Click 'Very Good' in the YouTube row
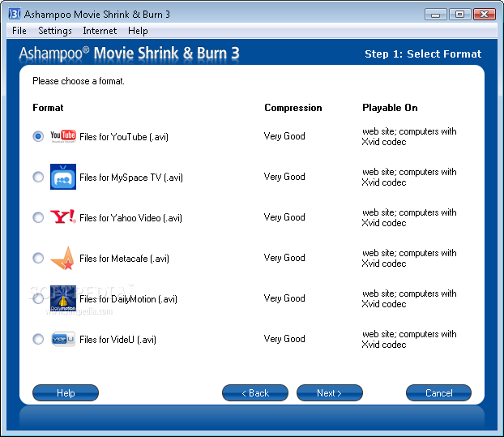This screenshot has height=437, width=504. pyautogui.click(x=284, y=136)
